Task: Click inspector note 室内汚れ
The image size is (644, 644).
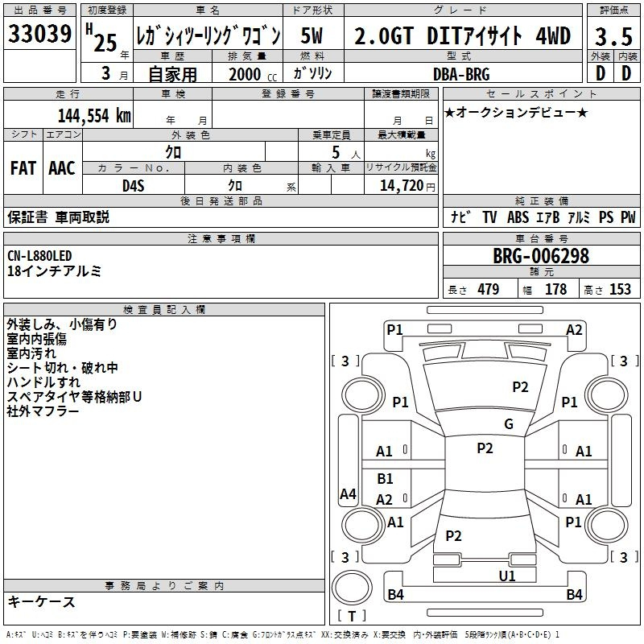Action: tap(31, 353)
